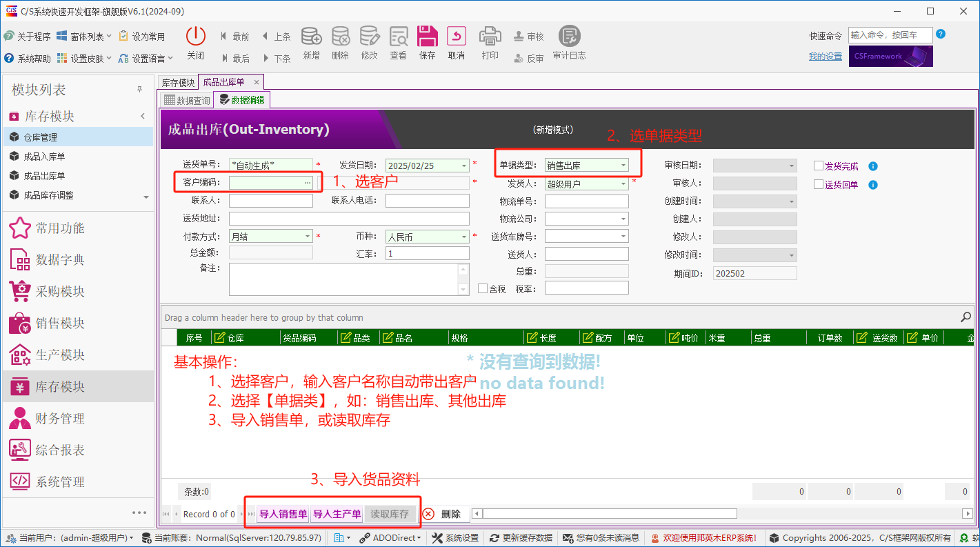980x547 pixels.
Task: Click the blue help icon beside command box
Action: pos(941,34)
